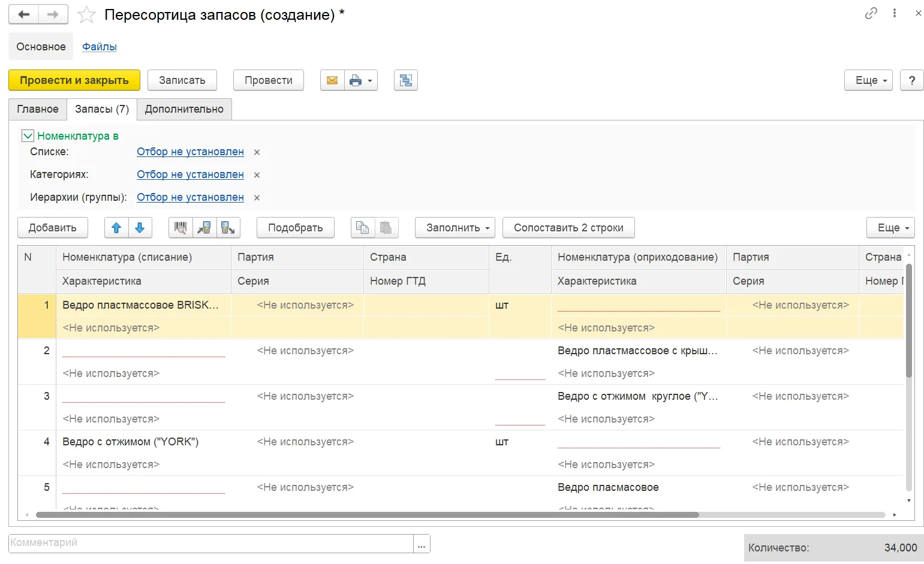The width and height of the screenshot is (924, 564).
Task: Open the table 'Еще' menu
Action: point(890,228)
